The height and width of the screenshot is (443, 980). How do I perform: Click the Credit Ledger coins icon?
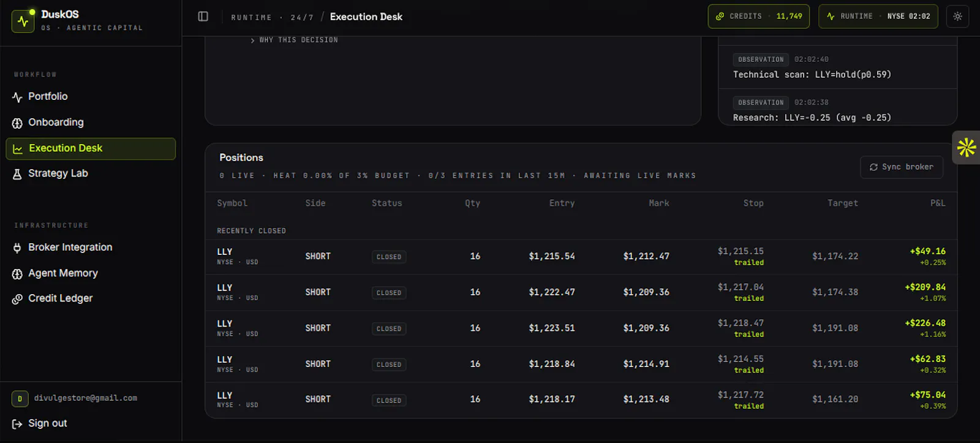[x=17, y=299]
